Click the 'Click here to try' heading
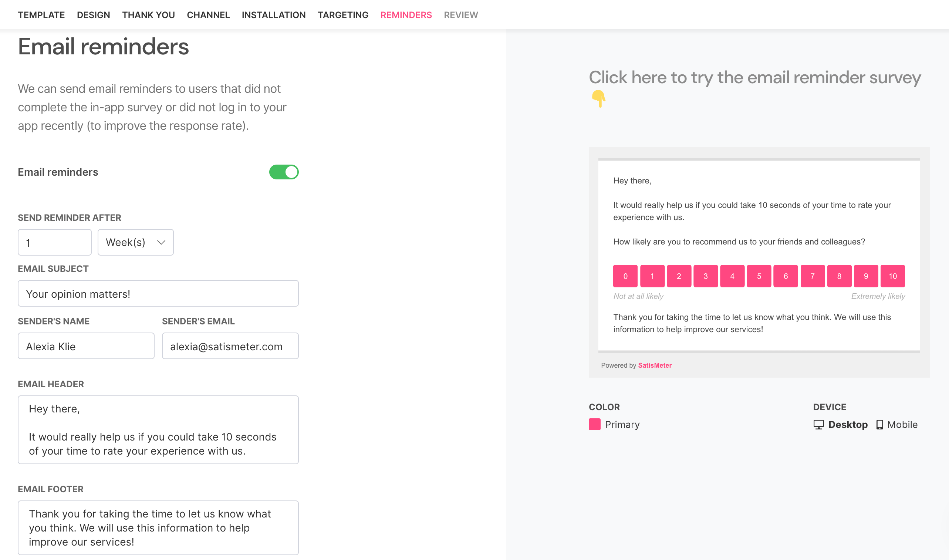 coord(755,78)
